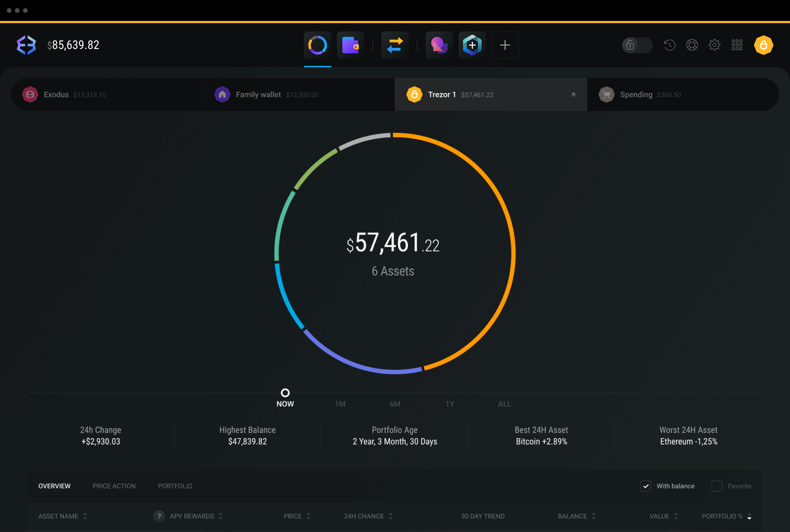Screen dimensions: 790x532
Task: Select the ALL time range option
Action: tap(503, 404)
